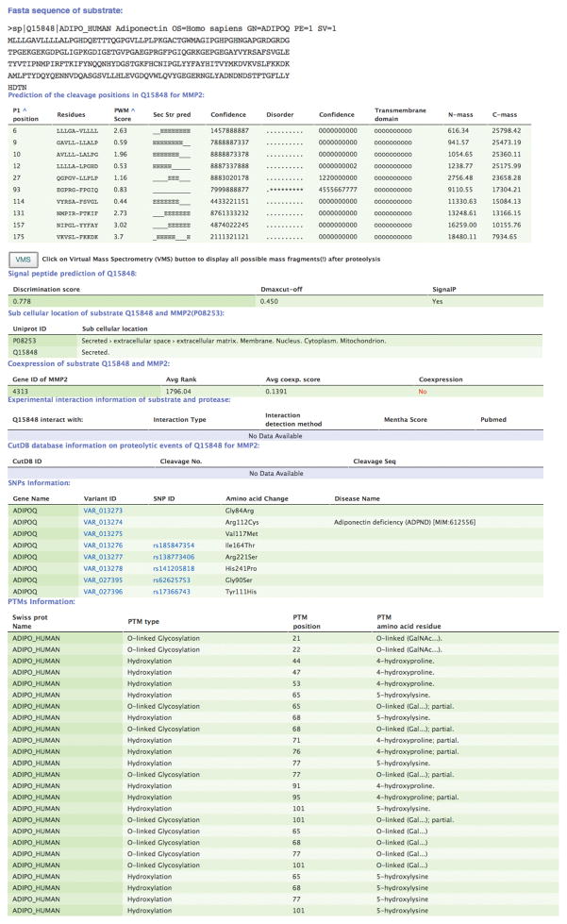Open variant link VAR_013277
Viewport: 567px width, 924px height.
(x=103, y=557)
